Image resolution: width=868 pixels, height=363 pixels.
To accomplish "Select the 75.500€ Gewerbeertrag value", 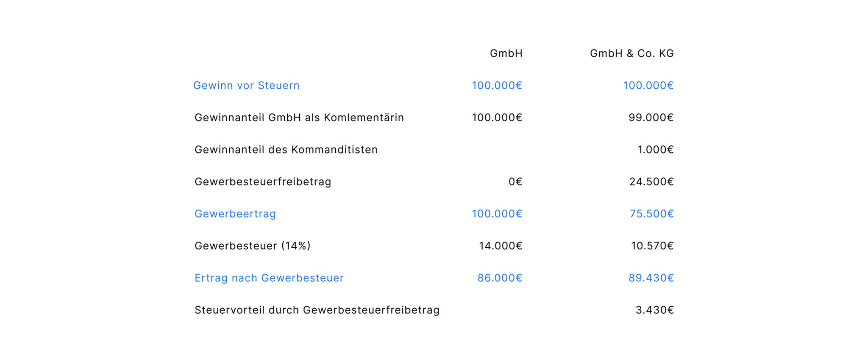I will pyautogui.click(x=651, y=214).
